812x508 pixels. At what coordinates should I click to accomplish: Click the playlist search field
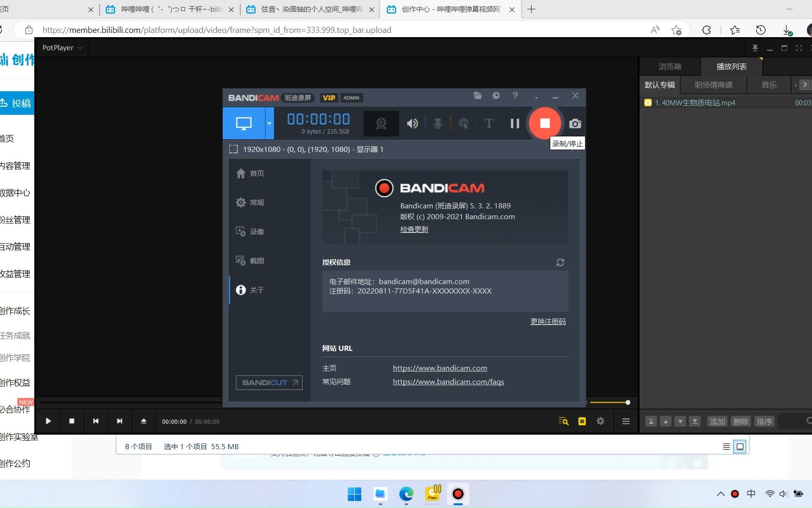794,421
